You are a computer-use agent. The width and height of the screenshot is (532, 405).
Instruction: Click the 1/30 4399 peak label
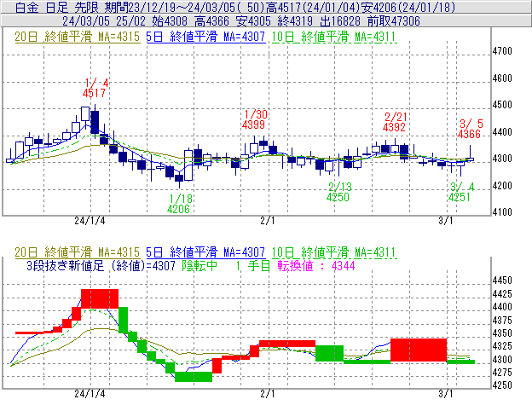[x=254, y=119]
